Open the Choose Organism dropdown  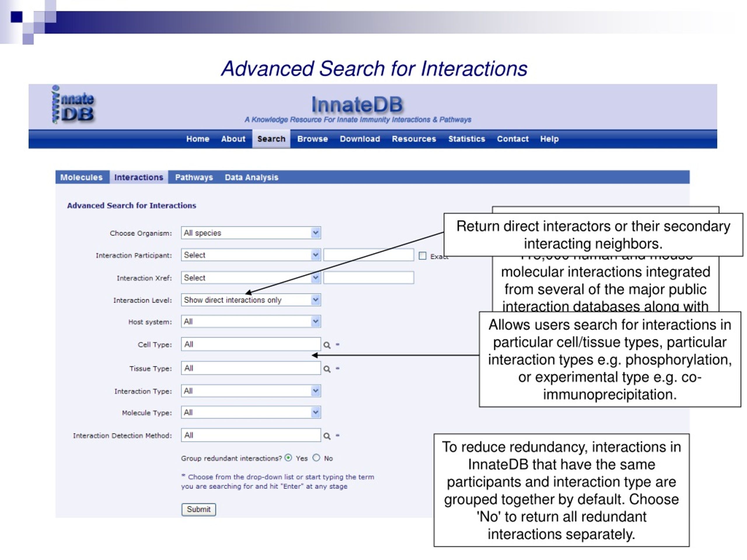[251, 233]
